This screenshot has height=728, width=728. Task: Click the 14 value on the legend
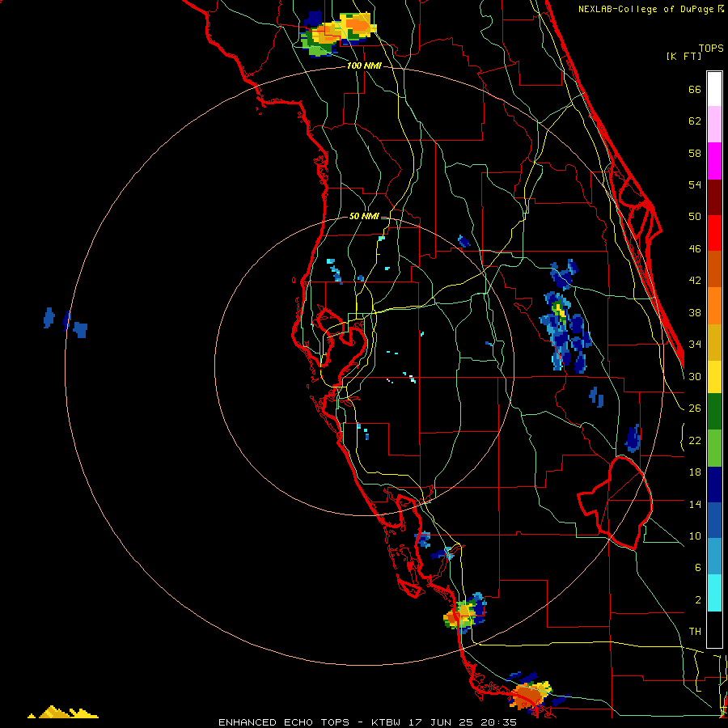695,504
